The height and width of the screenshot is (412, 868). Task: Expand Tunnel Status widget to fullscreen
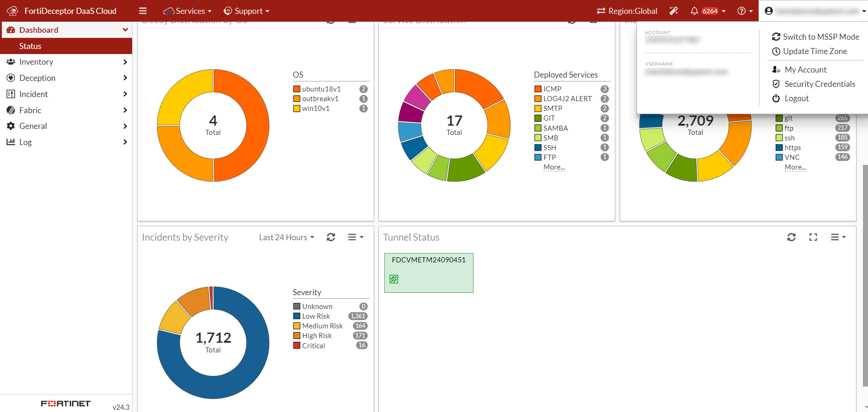pos(813,237)
